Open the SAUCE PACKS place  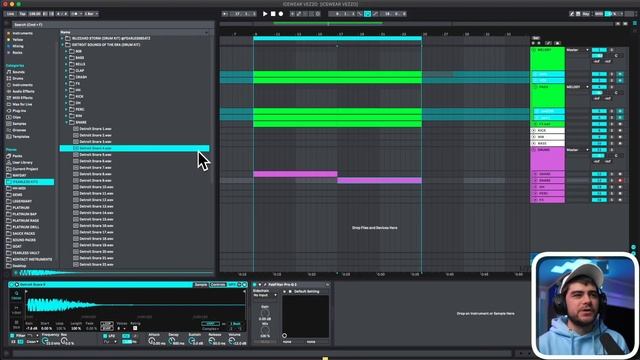[x=24, y=233]
